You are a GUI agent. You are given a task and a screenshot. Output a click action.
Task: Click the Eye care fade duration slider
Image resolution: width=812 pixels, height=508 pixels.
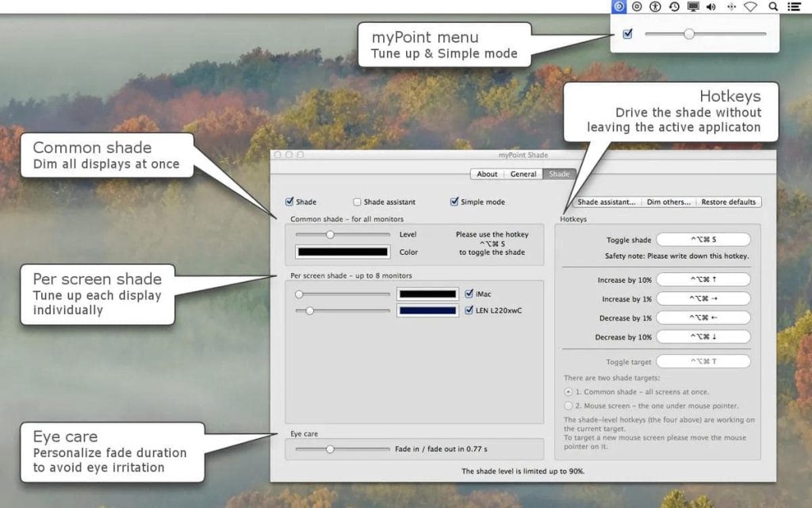343,449
